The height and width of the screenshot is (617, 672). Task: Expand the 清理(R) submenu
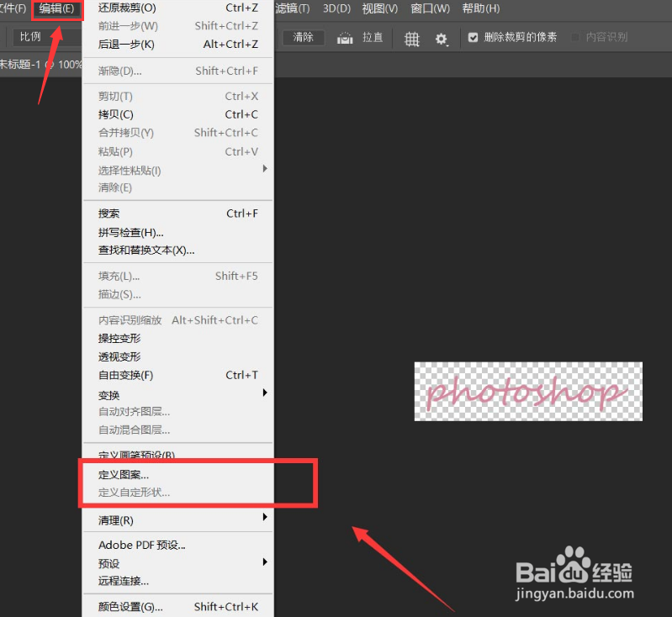[177, 520]
